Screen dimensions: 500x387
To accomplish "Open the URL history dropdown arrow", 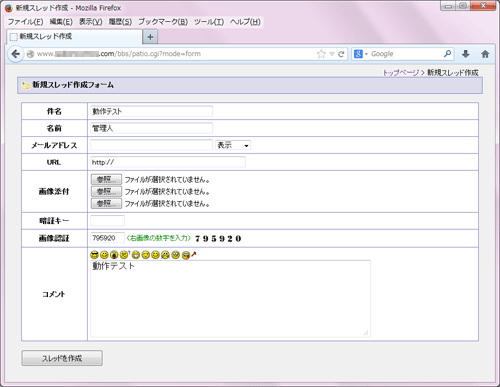I will coord(332,54).
